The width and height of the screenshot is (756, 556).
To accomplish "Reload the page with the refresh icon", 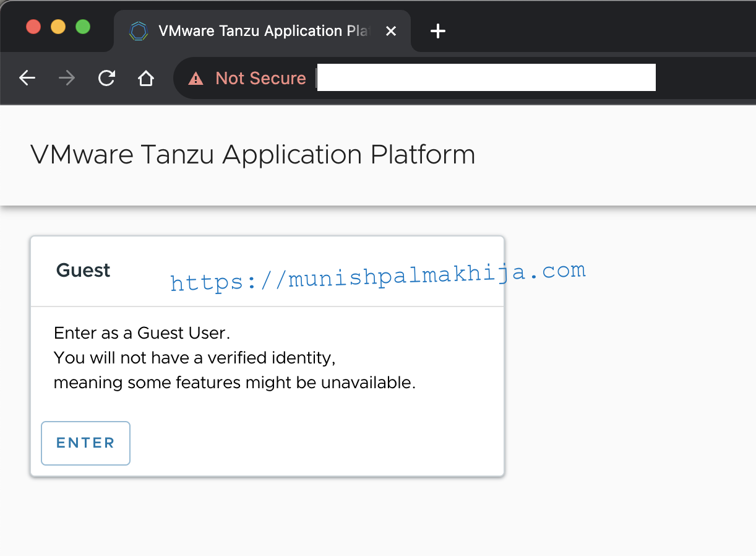I will click(x=107, y=78).
